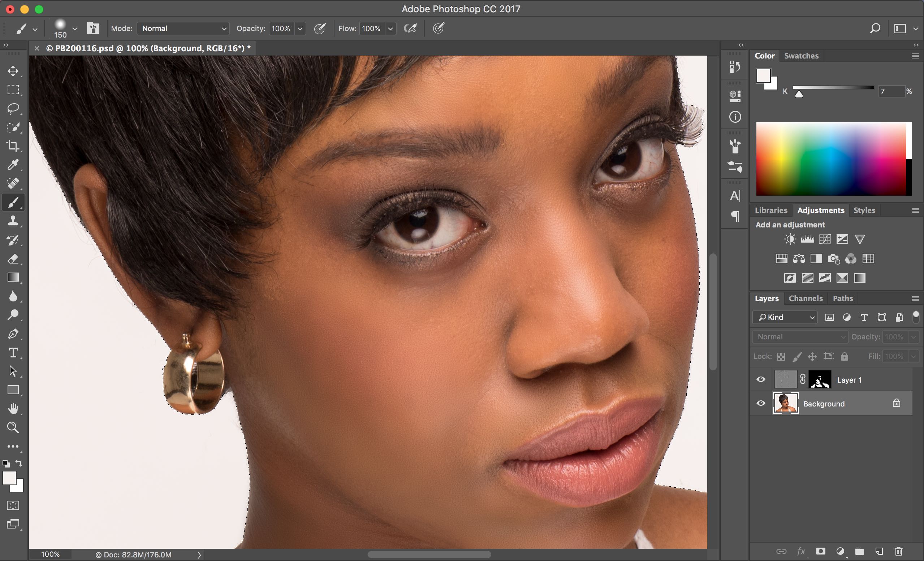Select the Move tool
Image resolution: width=924 pixels, height=561 pixels.
click(x=14, y=71)
